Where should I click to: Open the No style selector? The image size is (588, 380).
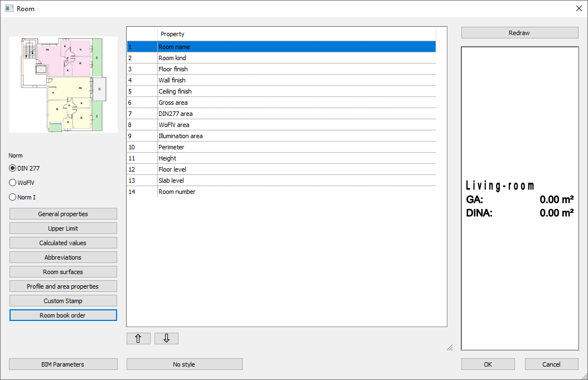(184, 364)
